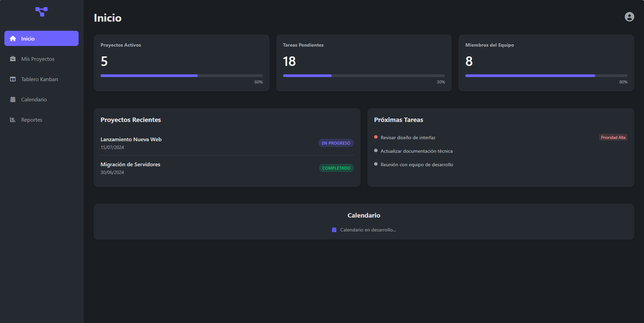The height and width of the screenshot is (323, 644).
Task: Open the Migración de Servidores project
Action: (130, 164)
